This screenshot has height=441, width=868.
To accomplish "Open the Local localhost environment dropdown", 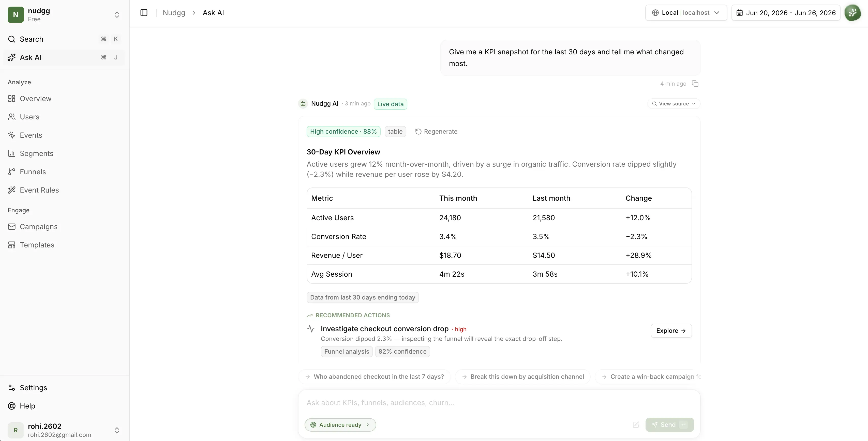I will pyautogui.click(x=686, y=13).
